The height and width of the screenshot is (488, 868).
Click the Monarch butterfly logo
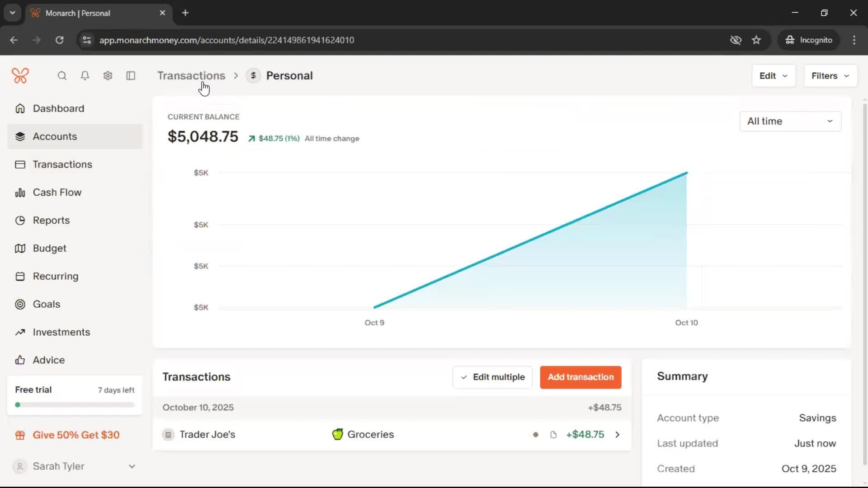pos(20,76)
